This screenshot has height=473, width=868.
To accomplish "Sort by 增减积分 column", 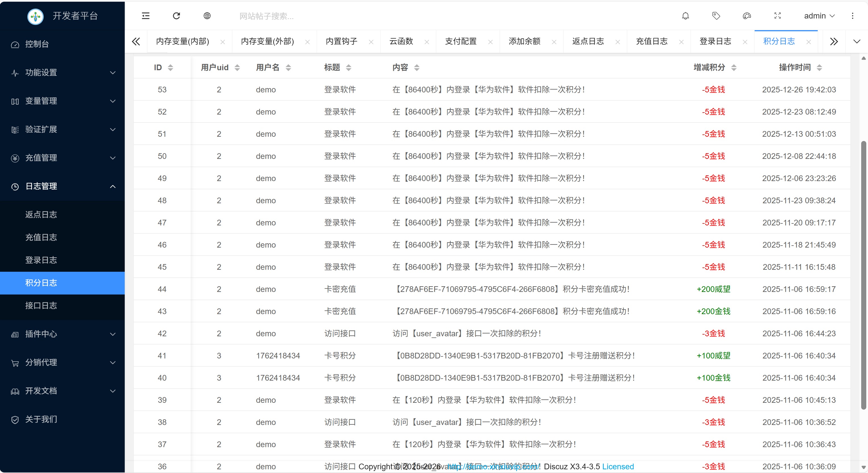I will (734, 67).
